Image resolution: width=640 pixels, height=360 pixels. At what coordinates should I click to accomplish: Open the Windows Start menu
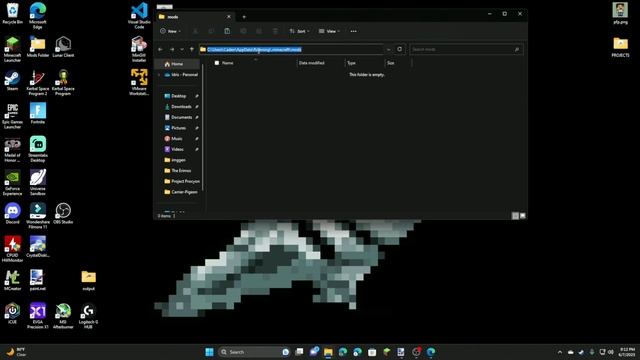(209, 352)
